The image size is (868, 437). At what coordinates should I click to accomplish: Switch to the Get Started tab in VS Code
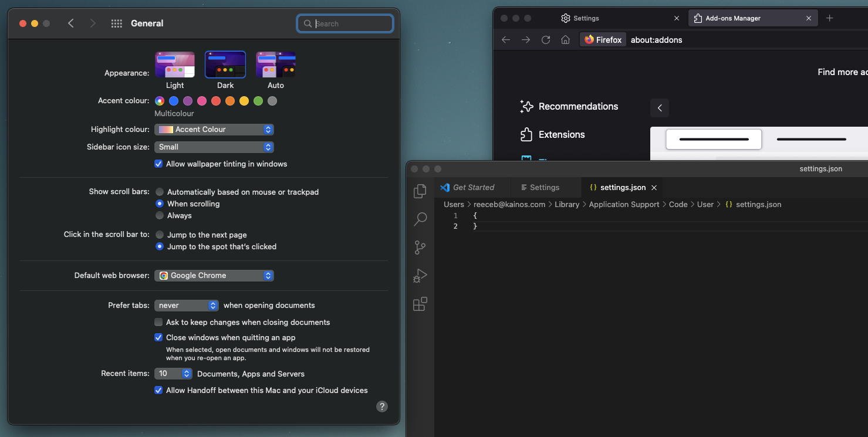(x=472, y=187)
